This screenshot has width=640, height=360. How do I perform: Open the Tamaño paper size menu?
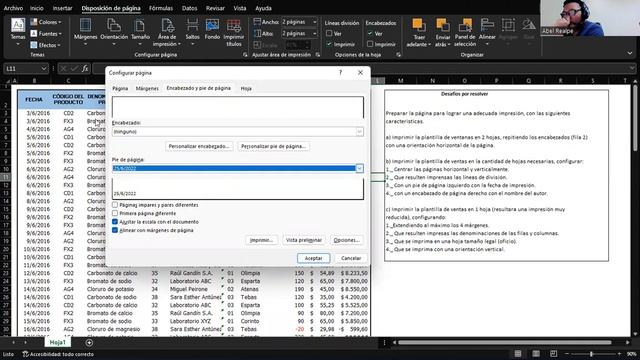click(140, 32)
